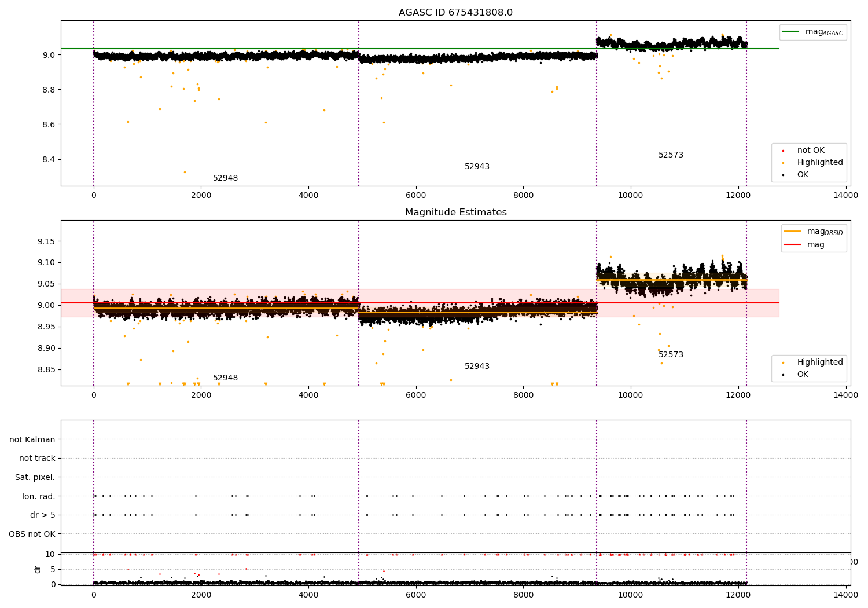Image resolution: width=868 pixels, height=608 pixels.
Task: Click the "not Kalman" row label
Action: [32, 439]
